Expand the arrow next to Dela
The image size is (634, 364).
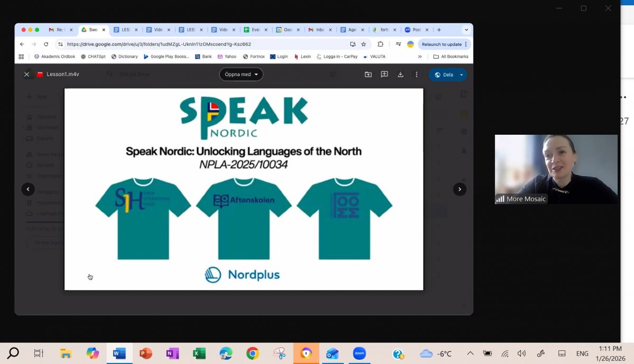[x=461, y=74]
